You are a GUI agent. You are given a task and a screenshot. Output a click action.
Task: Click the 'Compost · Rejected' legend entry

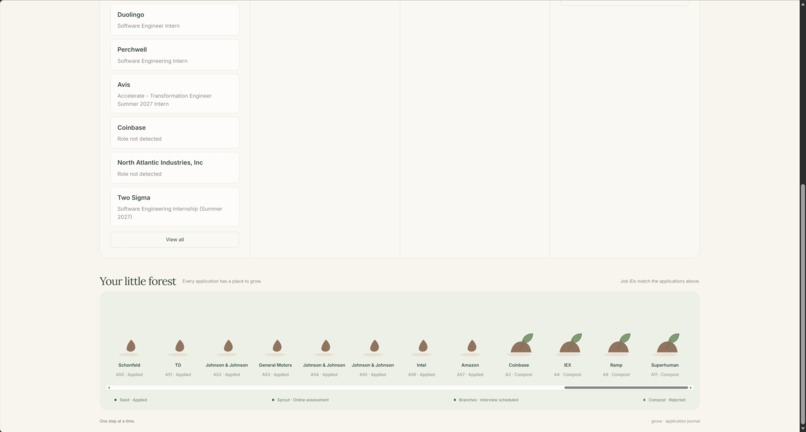point(664,400)
